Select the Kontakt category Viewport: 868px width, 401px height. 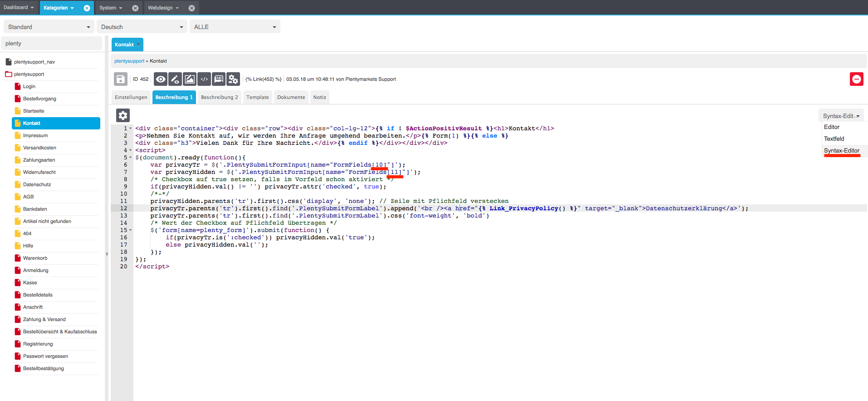click(56, 123)
